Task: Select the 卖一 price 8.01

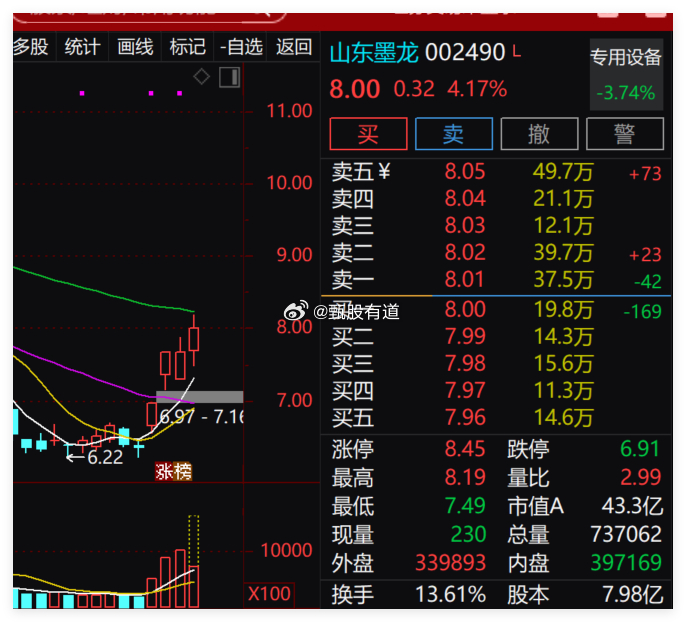Action: (x=464, y=280)
